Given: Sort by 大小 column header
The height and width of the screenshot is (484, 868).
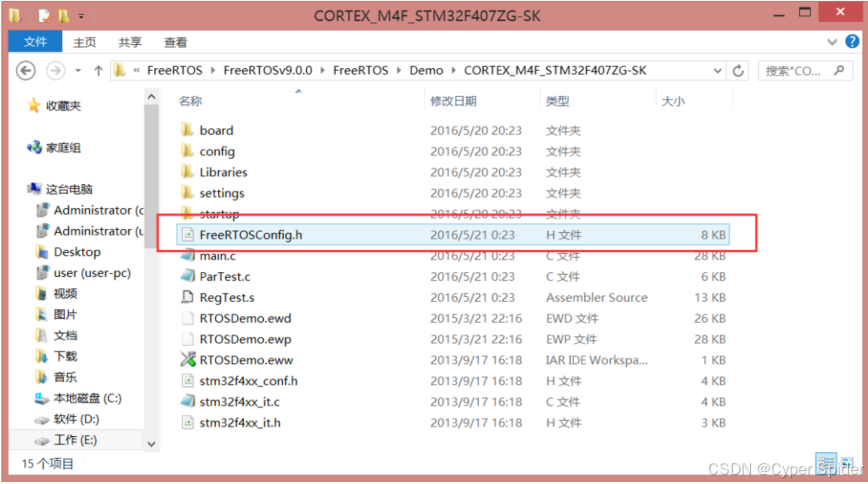Looking at the screenshot, I should (673, 101).
